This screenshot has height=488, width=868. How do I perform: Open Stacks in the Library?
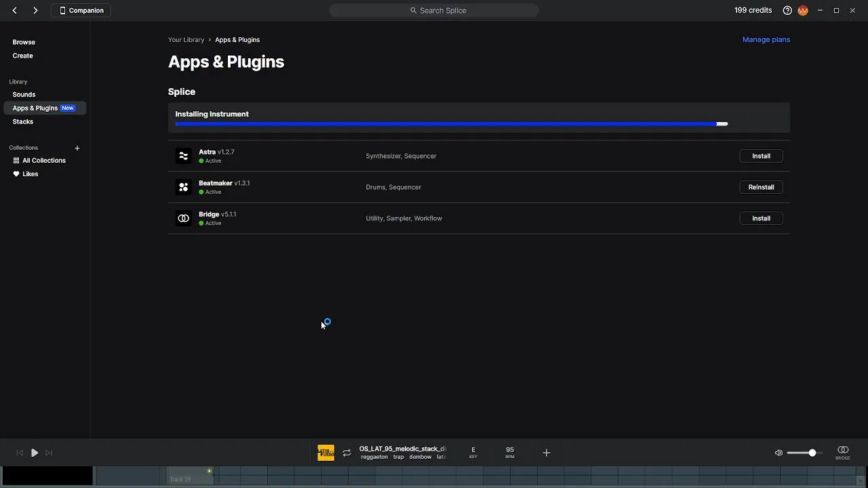[22, 121]
